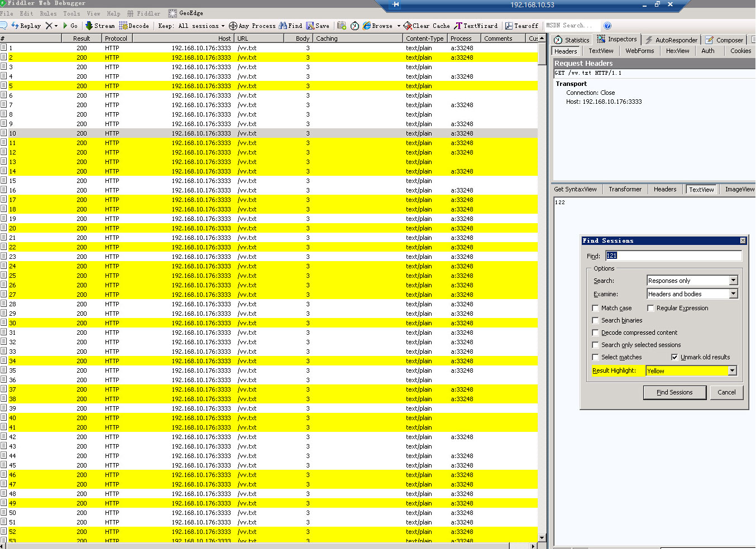Open the Rules menu
Screen dimensions: 756x549
48,13
